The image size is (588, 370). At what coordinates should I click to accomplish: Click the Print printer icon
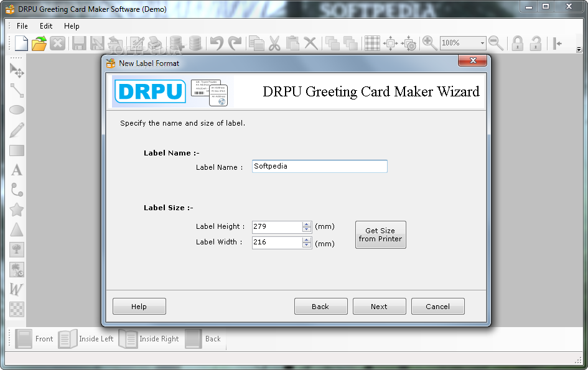click(x=154, y=43)
